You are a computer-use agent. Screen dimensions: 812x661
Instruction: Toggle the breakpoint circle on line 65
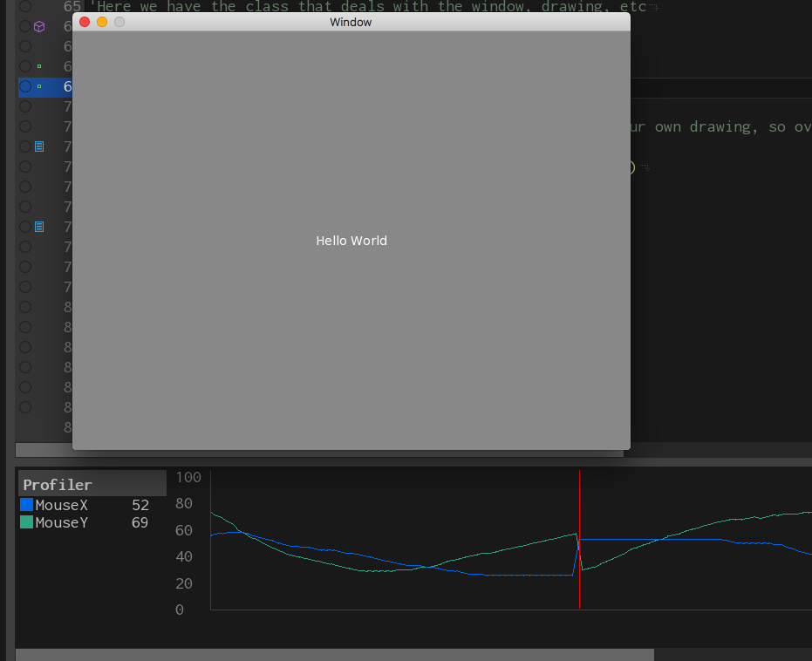tap(24, 6)
